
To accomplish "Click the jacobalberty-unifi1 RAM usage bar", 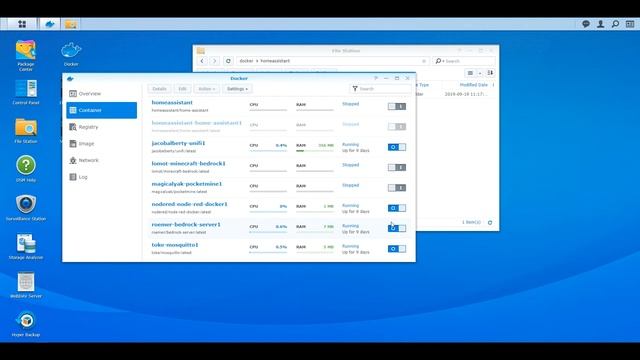I will (x=315, y=151).
